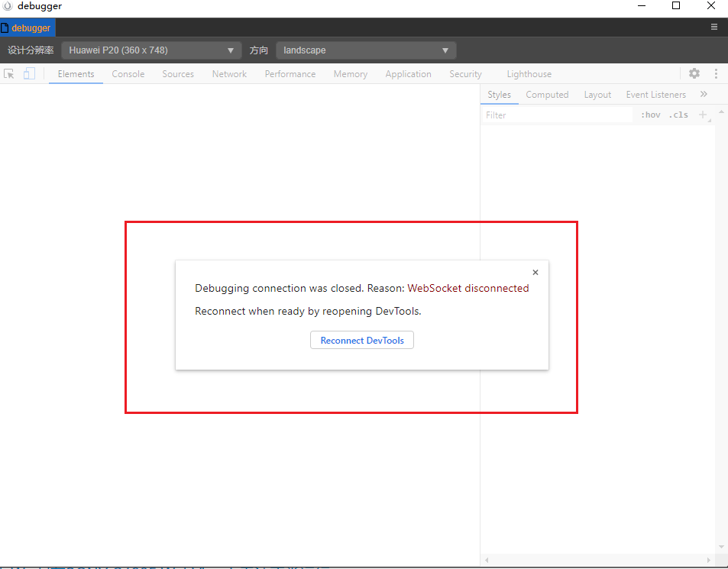Open the Huawei P20 resolution dropdown

pos(151,50)
